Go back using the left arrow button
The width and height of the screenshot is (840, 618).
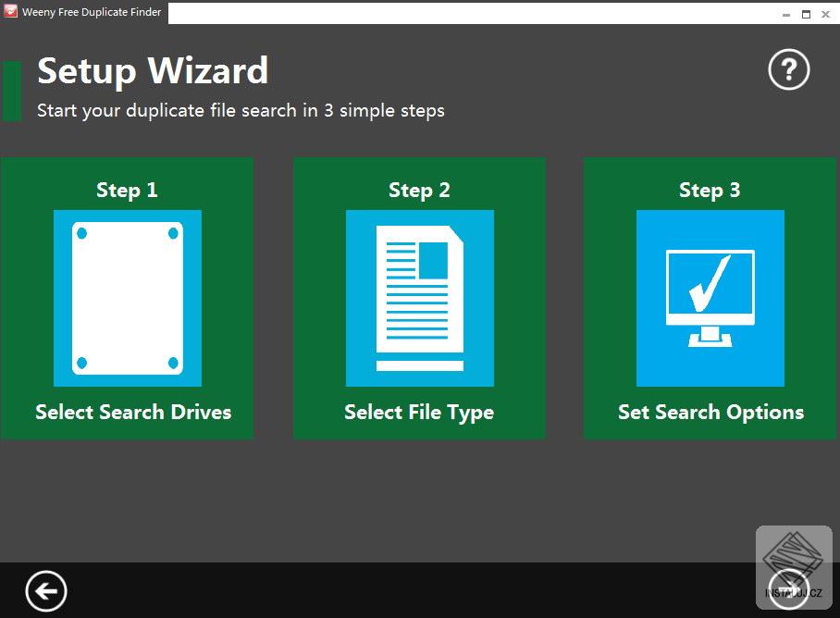(46, 591)
